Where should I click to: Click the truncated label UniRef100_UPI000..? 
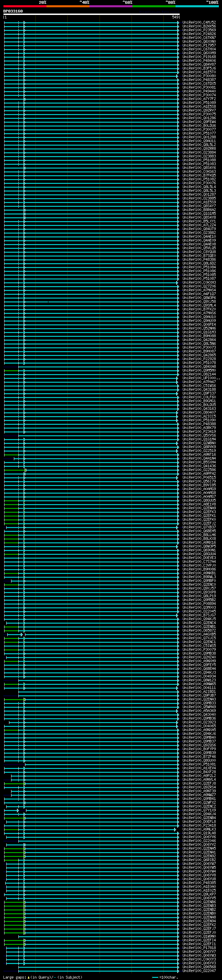click(x=201, y=378)
